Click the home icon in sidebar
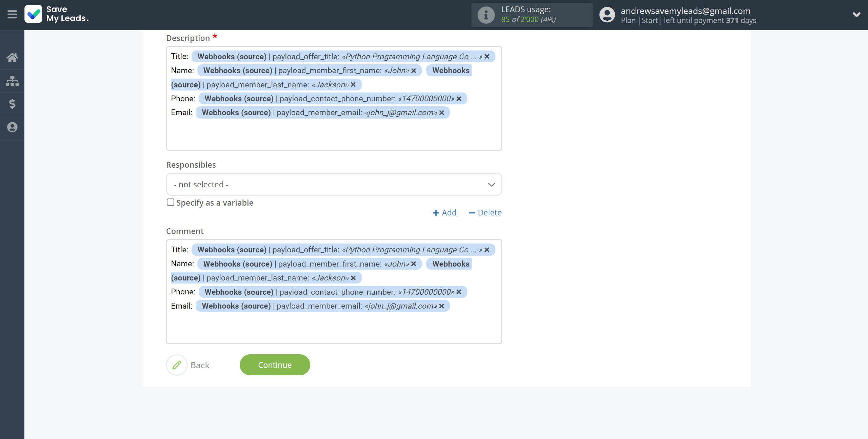The width and height of the screenshot is (868, 439). pyautogui.click(x=12, y=58)
